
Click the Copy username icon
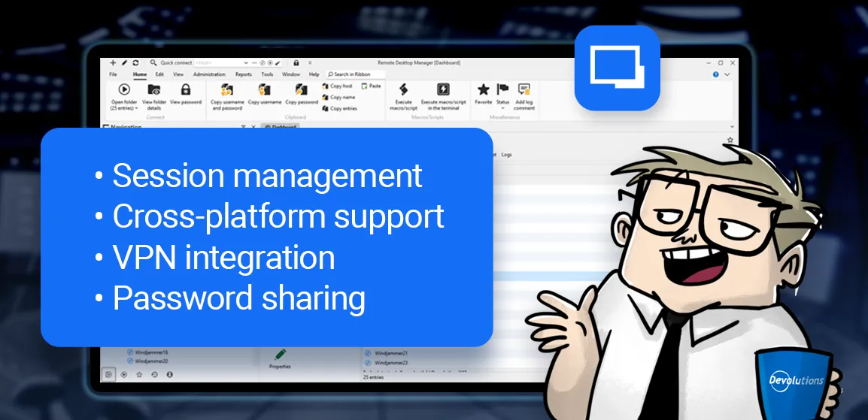click(x=265, y=89)
